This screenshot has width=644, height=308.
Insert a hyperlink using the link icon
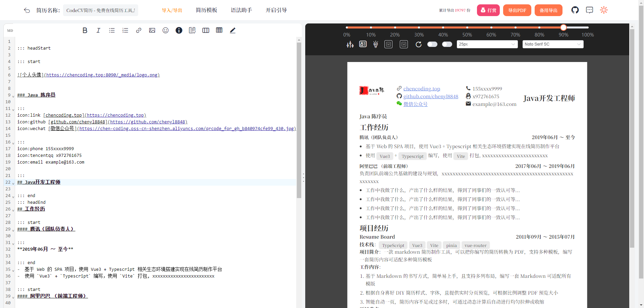pos(139,30)
